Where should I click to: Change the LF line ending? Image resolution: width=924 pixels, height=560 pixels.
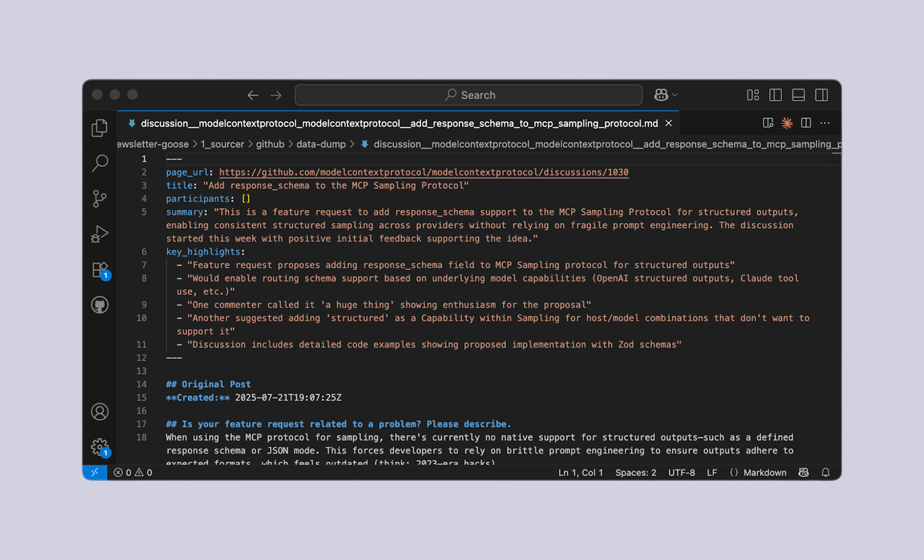point(712,473)
